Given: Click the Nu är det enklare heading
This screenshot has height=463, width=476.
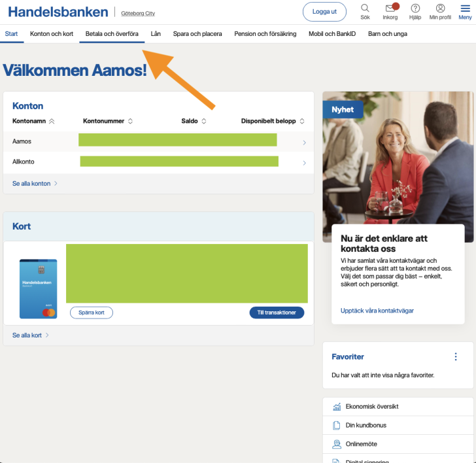Looking at the screenshot, I should point(384,243).
